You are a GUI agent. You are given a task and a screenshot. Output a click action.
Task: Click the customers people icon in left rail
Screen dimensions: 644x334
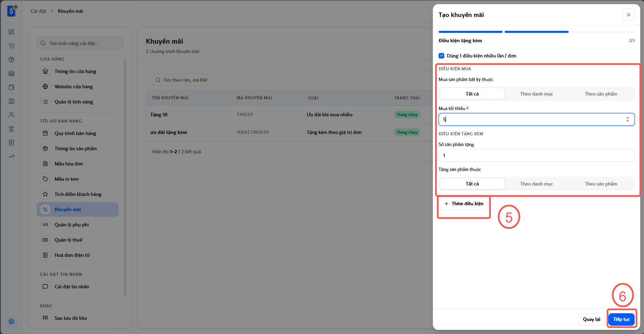(11, 115)
